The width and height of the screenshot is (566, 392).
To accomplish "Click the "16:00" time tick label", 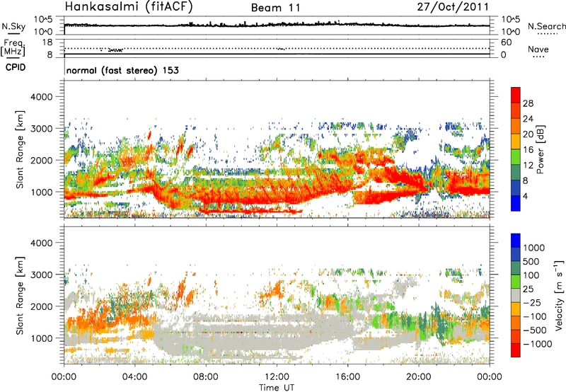I will tap(347, 377).
